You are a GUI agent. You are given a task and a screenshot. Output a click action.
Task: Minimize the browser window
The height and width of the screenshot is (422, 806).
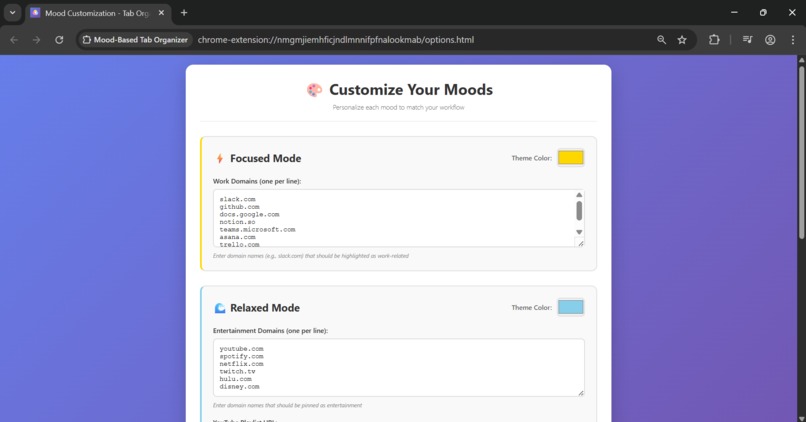pos(735,13)
